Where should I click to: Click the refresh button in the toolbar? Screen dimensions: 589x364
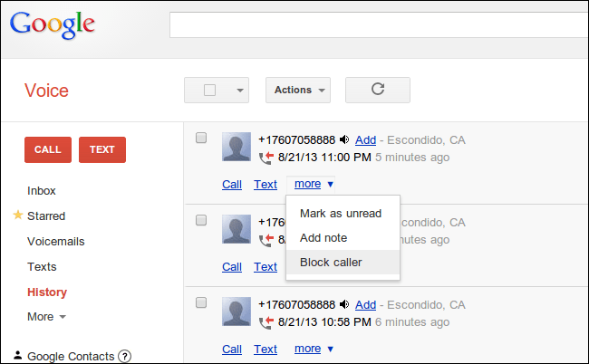378,90
